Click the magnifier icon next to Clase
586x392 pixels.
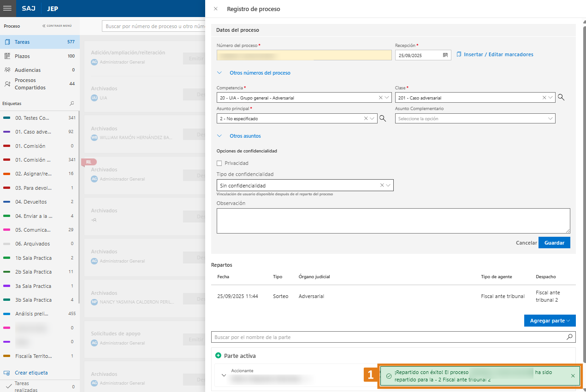(x=561, y=97)
